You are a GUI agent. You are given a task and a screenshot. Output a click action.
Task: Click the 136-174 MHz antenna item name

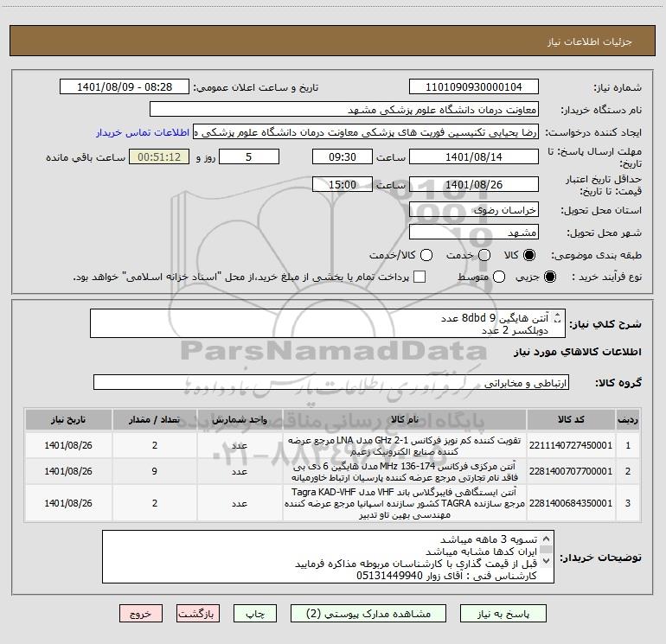(405, 472)
